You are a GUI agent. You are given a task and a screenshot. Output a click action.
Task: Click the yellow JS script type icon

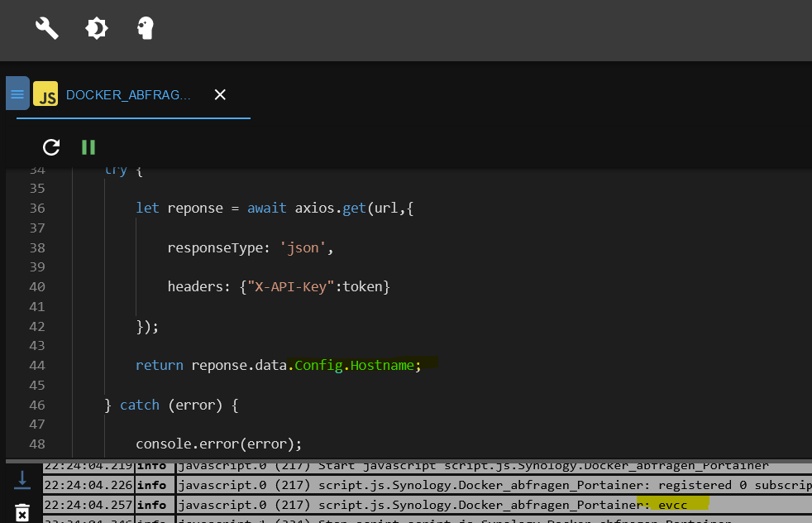click(x=45, y=95)
